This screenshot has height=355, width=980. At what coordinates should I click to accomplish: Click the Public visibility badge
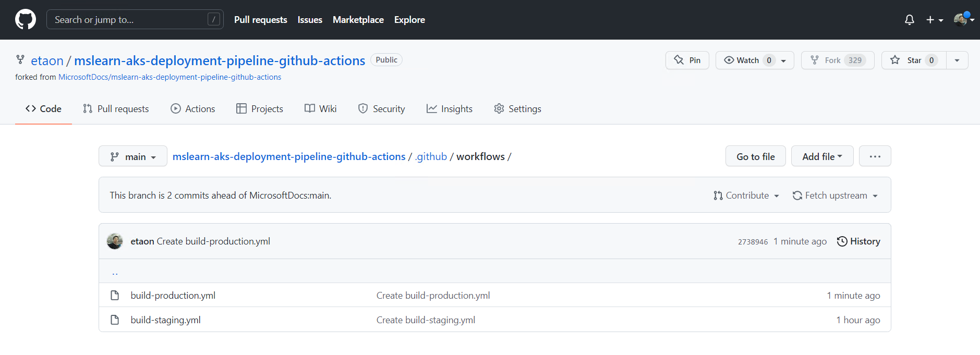click(x=386, y=60)
